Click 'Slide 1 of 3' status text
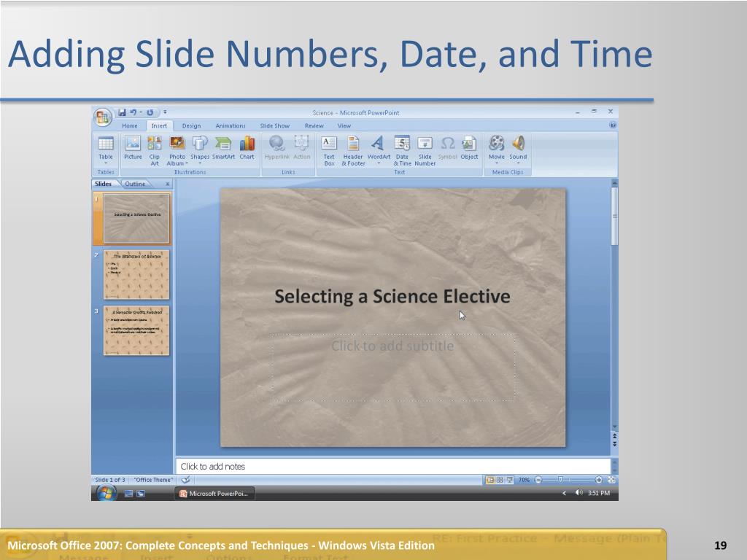Viewport: 747px width, 560px height. [x=110, y=480]
